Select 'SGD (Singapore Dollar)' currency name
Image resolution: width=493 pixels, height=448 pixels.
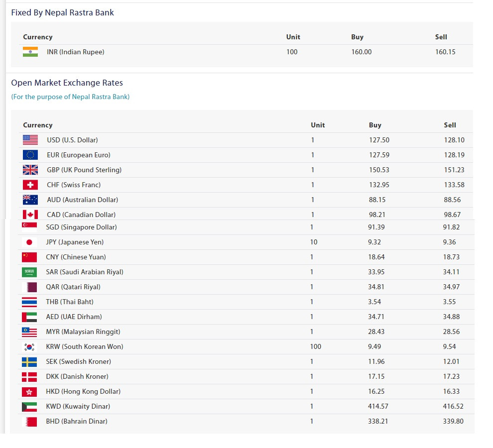[82, 227]
